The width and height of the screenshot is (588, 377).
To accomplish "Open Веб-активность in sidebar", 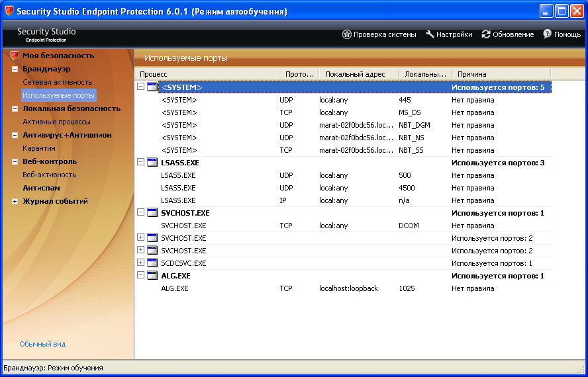I will [49, 175].
